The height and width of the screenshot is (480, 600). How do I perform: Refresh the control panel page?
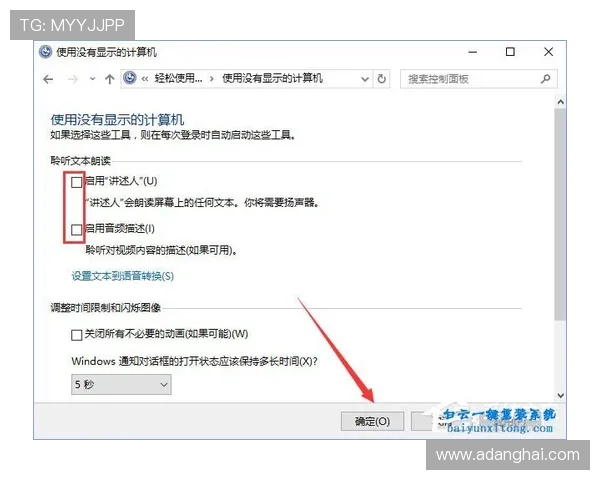point(382,79)
